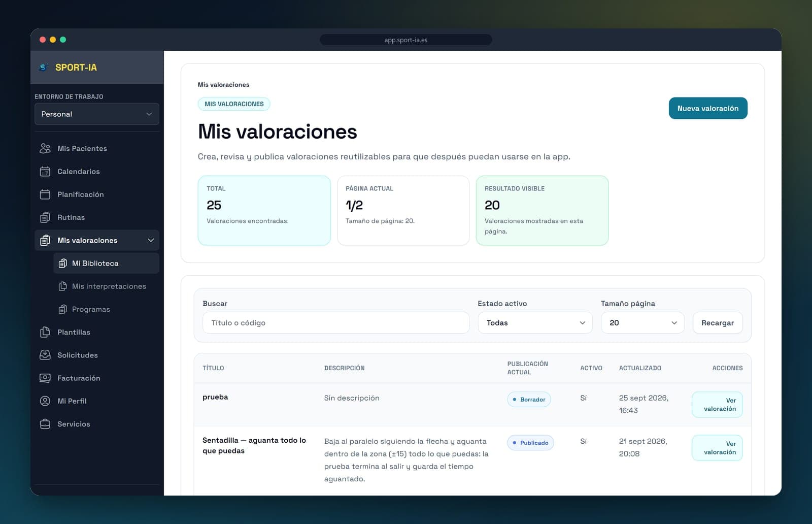Open the Estado activo Todas dropdown
Image resolution: width=812 pixels, height=524 pixels.
(x=535, y=322)
